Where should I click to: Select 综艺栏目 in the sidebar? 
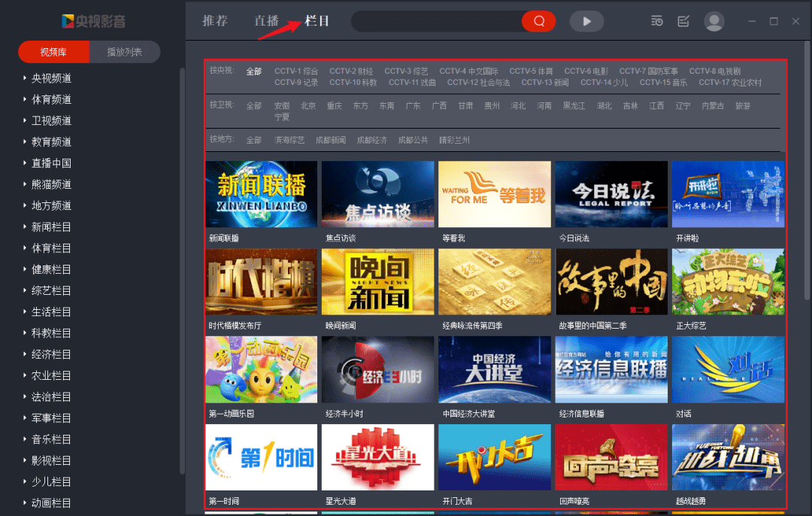[51, 290]
